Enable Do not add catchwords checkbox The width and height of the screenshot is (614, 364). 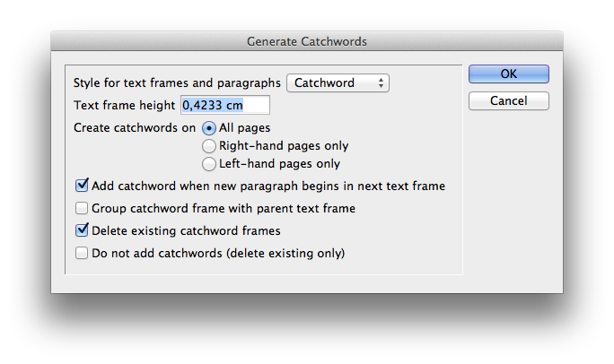coord(82,253)
